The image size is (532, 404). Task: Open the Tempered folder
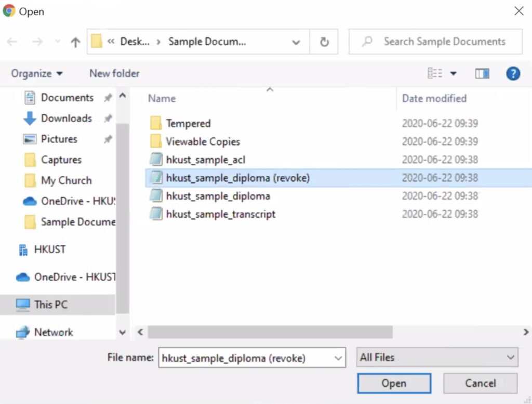[188, 124]
